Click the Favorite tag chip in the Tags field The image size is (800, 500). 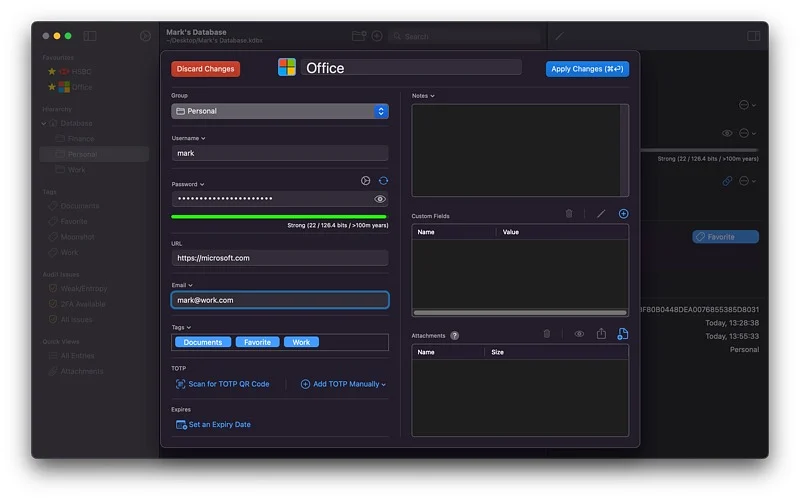click(257, 342)
